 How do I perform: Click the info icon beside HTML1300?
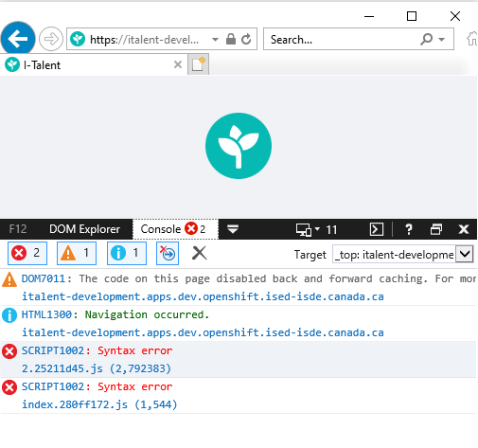pos(9,315)
